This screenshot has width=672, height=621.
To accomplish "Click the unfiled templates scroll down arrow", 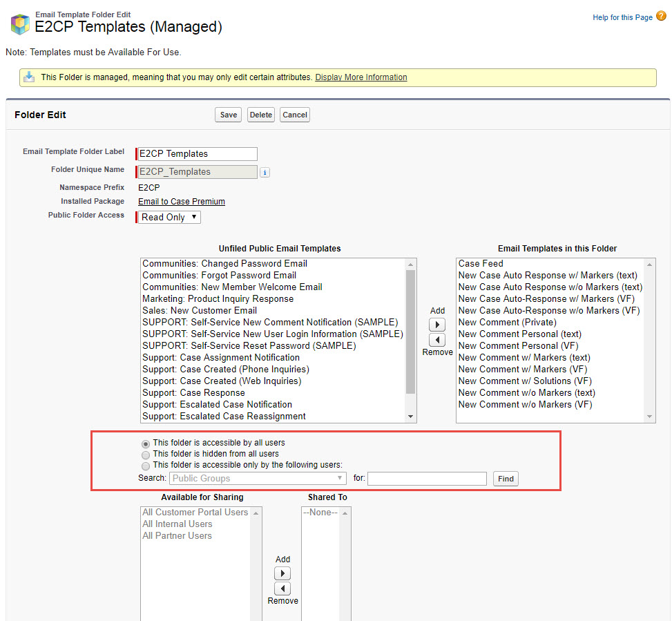I will click(410, 417).
